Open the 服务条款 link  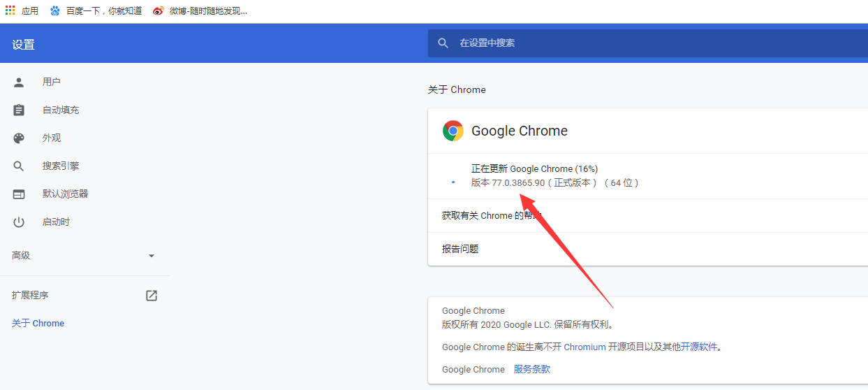point(532,370)
